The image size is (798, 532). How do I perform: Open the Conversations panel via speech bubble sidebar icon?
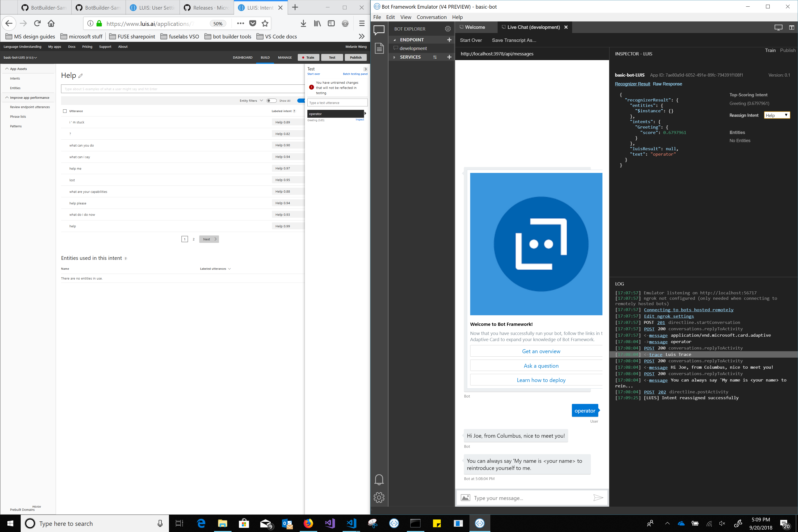pos(379,30)
